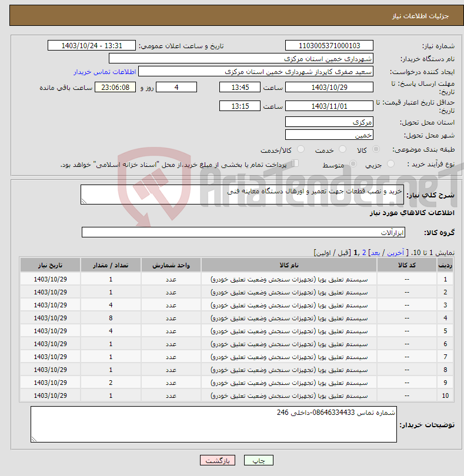
Task: Toggle the اسناد خزانه اسلامی payment checkbox
Action: click(x=295, y=163)
